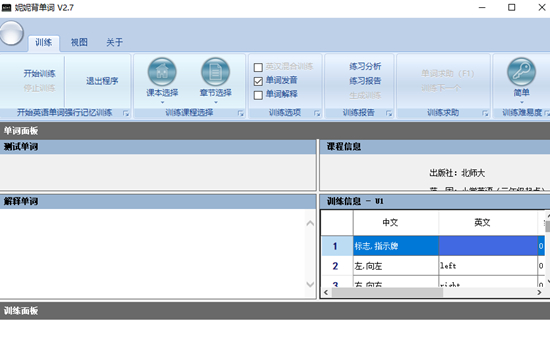Open the 课本选择 textbook icon
Viewport: 550px width, 360px height.
(x=162, y=72)
